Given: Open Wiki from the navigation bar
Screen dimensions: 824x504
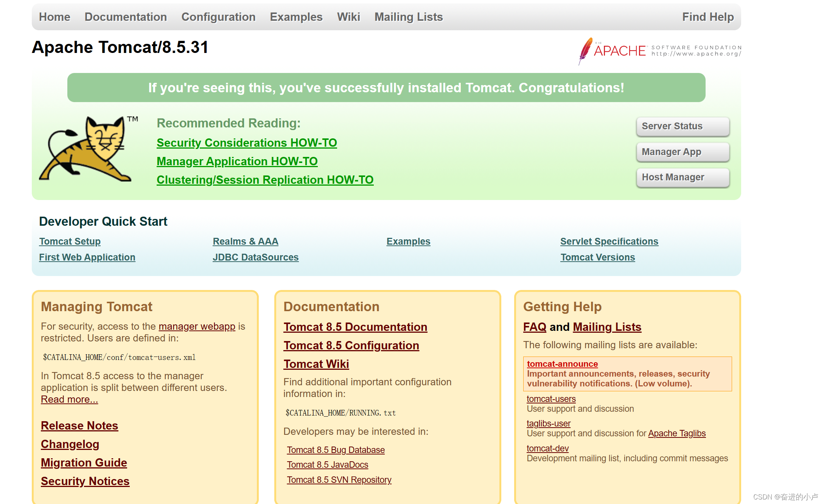Looking at the screenshot, I should (348, 17).
